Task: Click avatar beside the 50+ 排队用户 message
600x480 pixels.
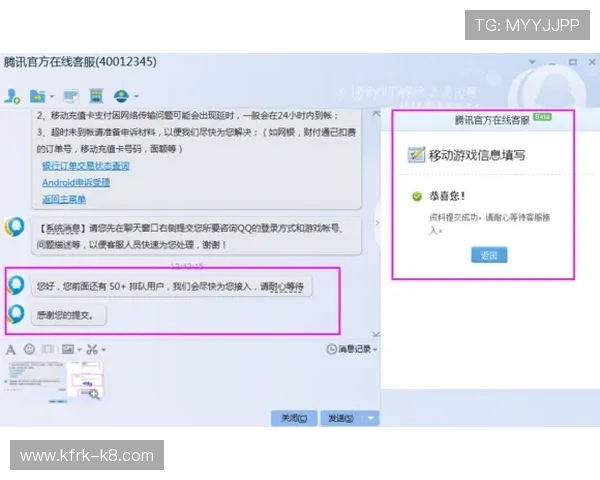Action: (16, 285)
